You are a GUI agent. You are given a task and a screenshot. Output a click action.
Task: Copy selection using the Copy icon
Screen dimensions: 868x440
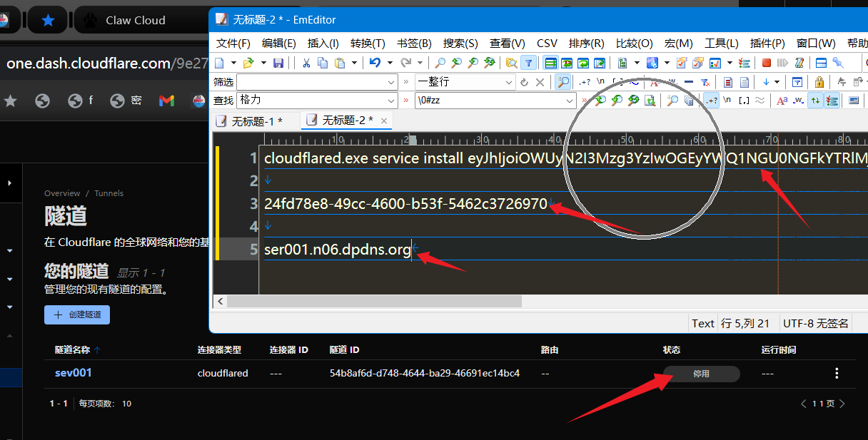point(323,63)
